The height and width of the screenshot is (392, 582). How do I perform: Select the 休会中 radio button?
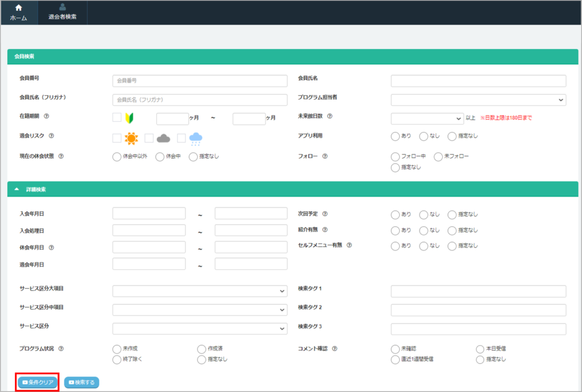160,157
